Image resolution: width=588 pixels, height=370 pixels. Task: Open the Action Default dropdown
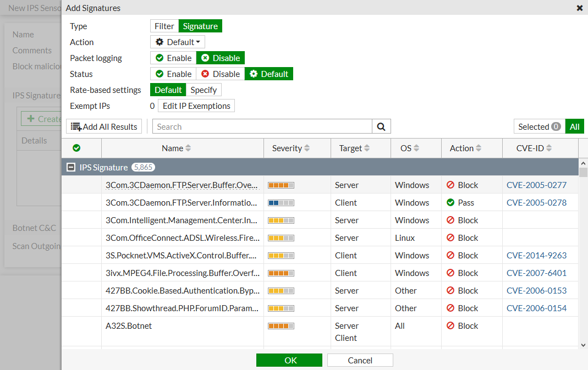pos(178,42)
